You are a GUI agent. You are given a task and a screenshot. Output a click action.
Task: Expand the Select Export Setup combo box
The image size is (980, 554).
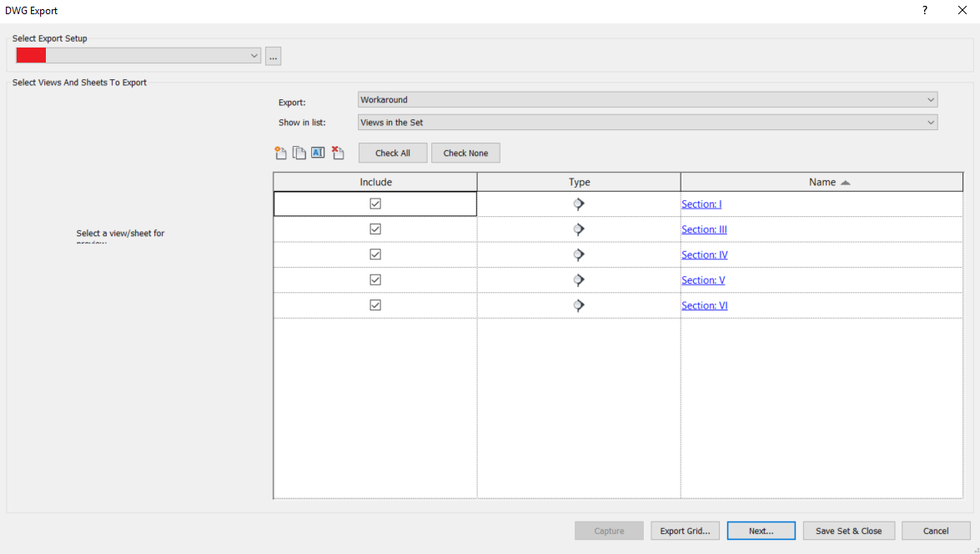coord(254,55)
